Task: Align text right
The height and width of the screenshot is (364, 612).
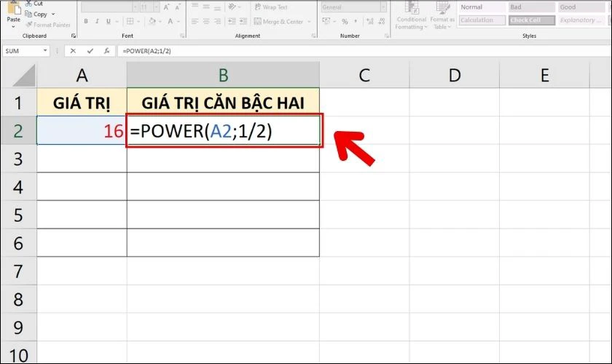Action: (x=217, y=21)
